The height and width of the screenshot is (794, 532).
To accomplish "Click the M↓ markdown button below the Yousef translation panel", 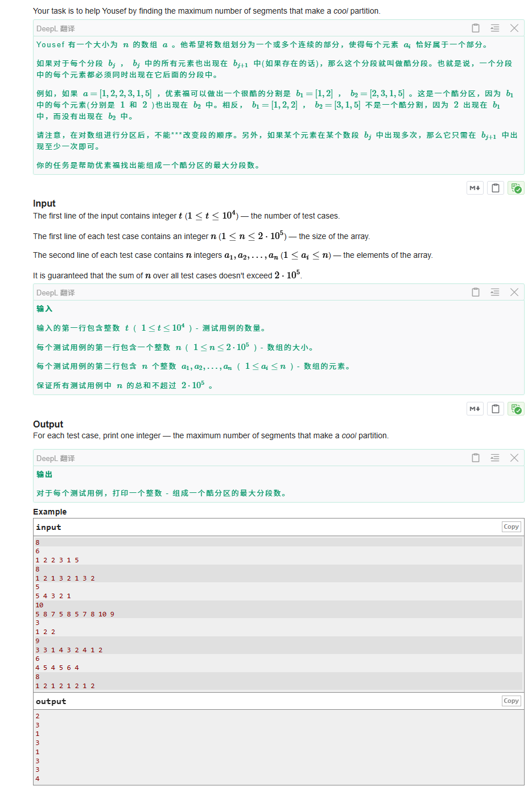I will point(475,188).
